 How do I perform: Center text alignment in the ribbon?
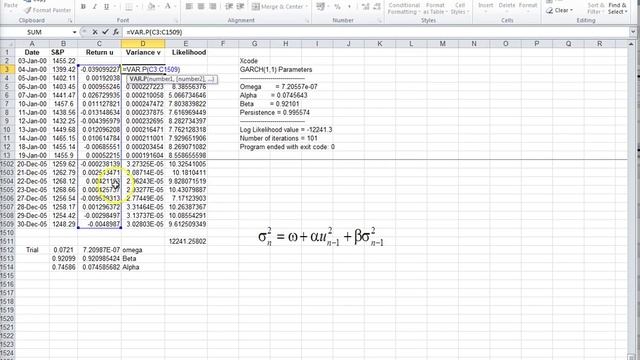(201, 7)
